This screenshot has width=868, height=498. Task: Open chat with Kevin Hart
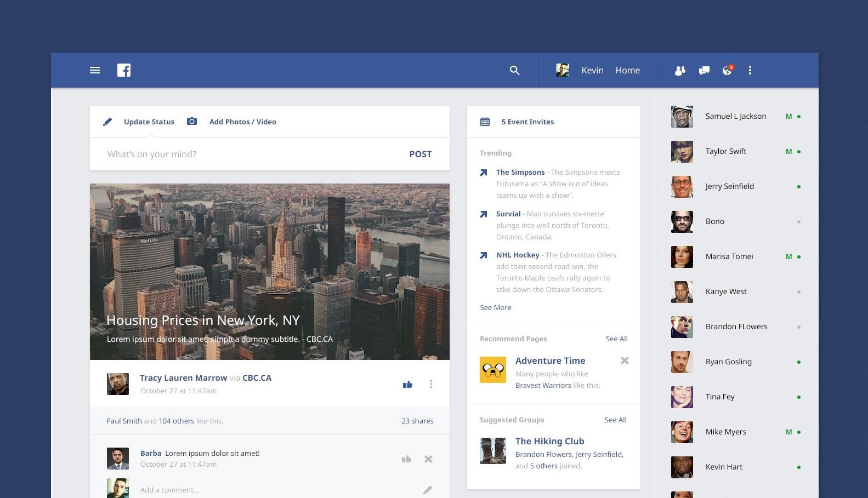[736, 467]
